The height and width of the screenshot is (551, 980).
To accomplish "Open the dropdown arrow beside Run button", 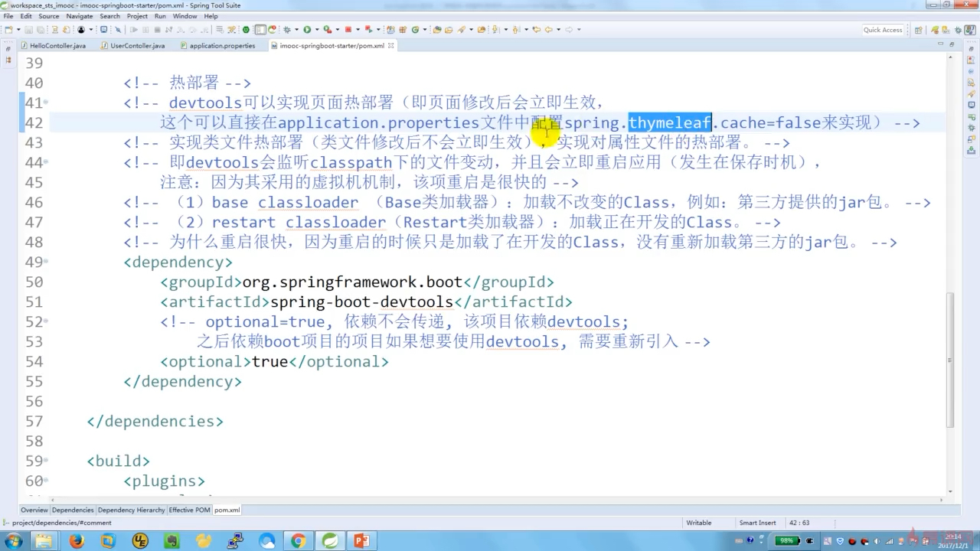I will [x=315, y=30].
